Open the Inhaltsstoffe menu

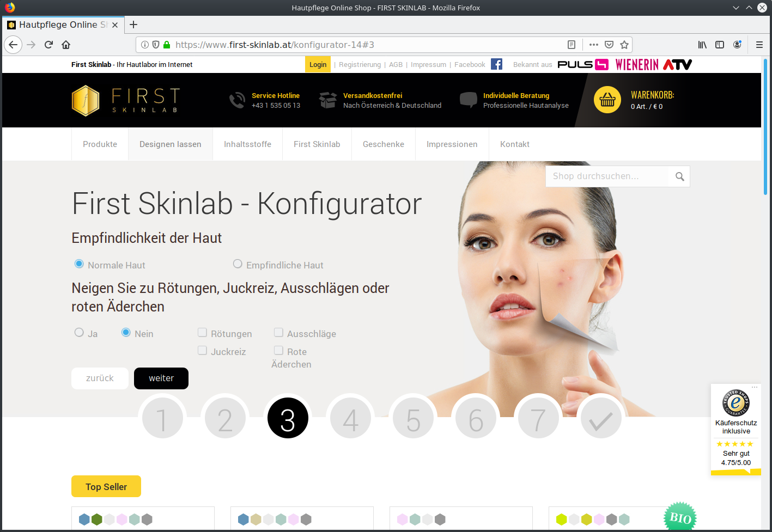247,144
